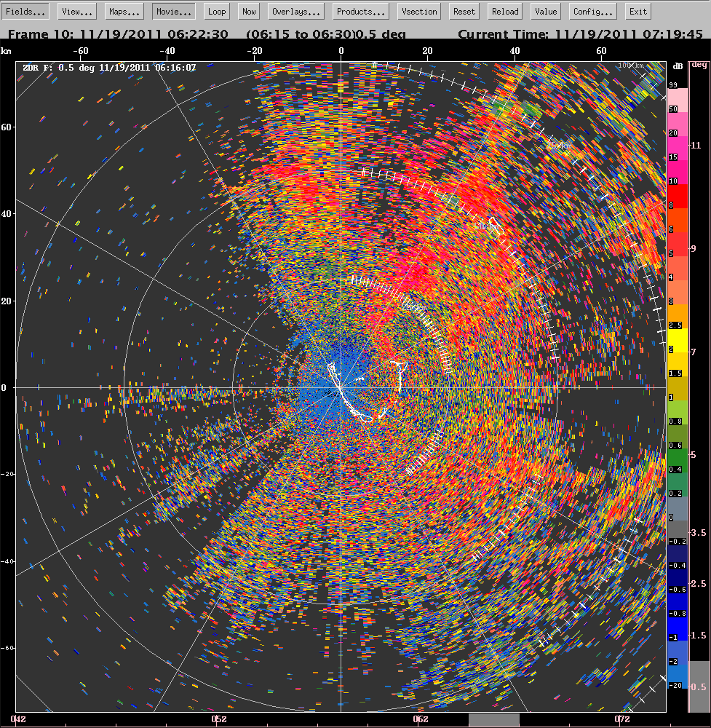Open the Fields... menu
Image resolution: width=711 pixels, height=728 pixels.
(x=25, y=12)
